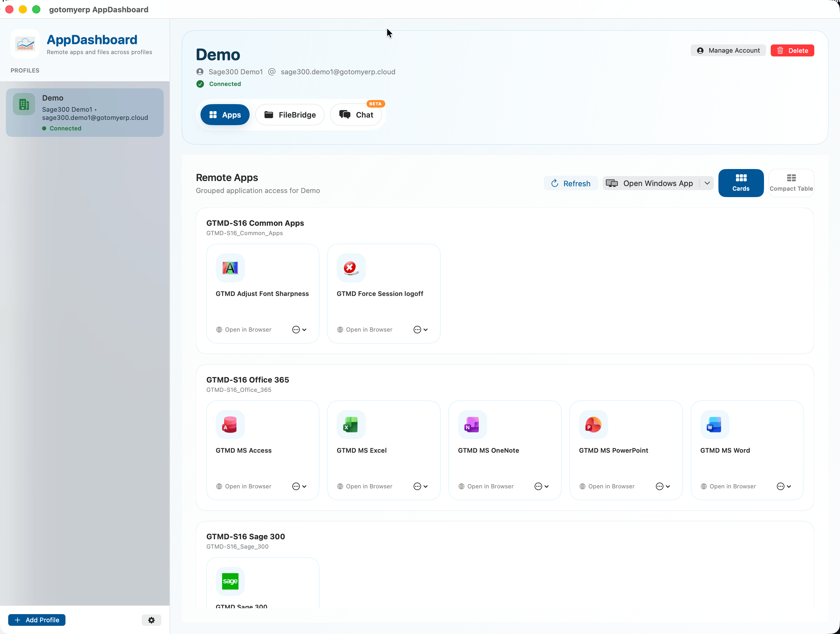Expand options for GTMD MS Access
Image resolution: width=840 pixels, height=634 pixels.
click(x=299, y=486)
